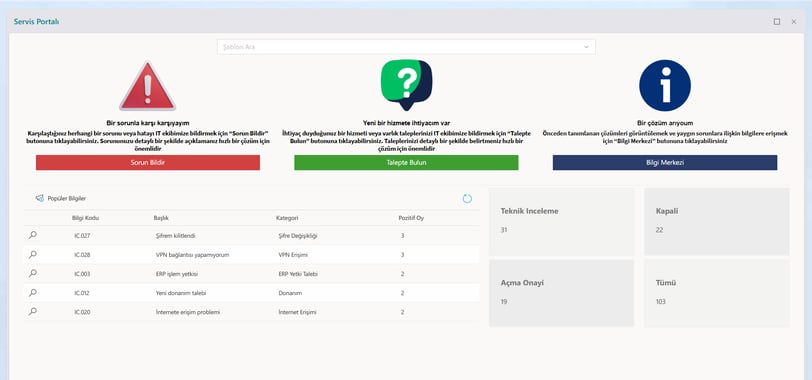Viewport: 812px width, 380px height.
Task: Click the 'VPN Erişimi' category cell
Action: tap(292, 255)
